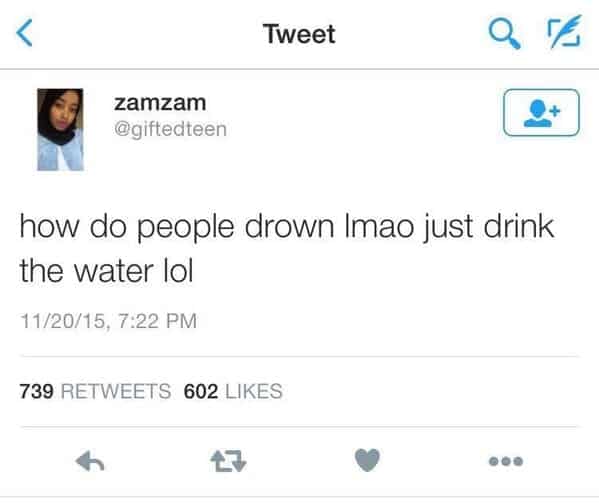Tap the word "water" in the tweet
The height and width of the screenshot is (503, 599).
114,271
